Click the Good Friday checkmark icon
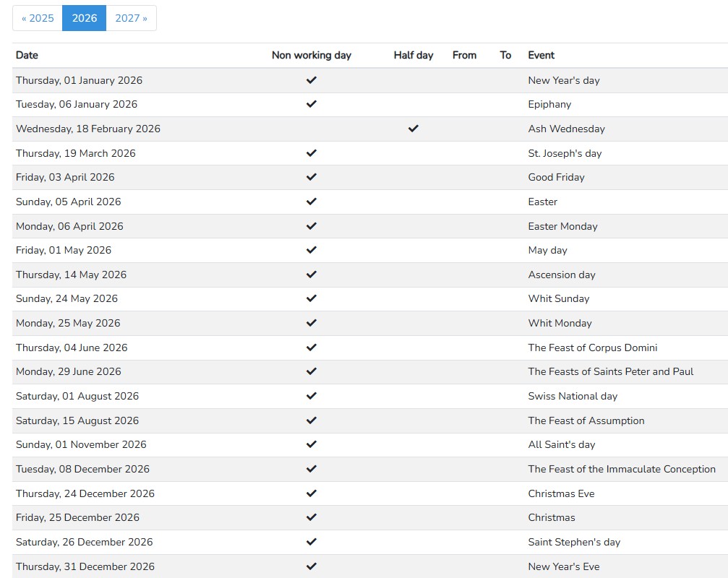The image size is (728, 578). pyautogui.click(x=312, y=177)
